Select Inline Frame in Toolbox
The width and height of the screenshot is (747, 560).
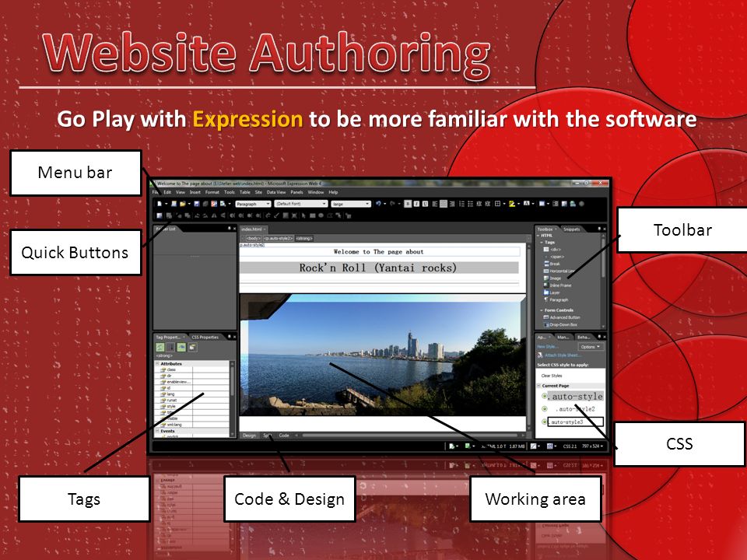point(557,285)
